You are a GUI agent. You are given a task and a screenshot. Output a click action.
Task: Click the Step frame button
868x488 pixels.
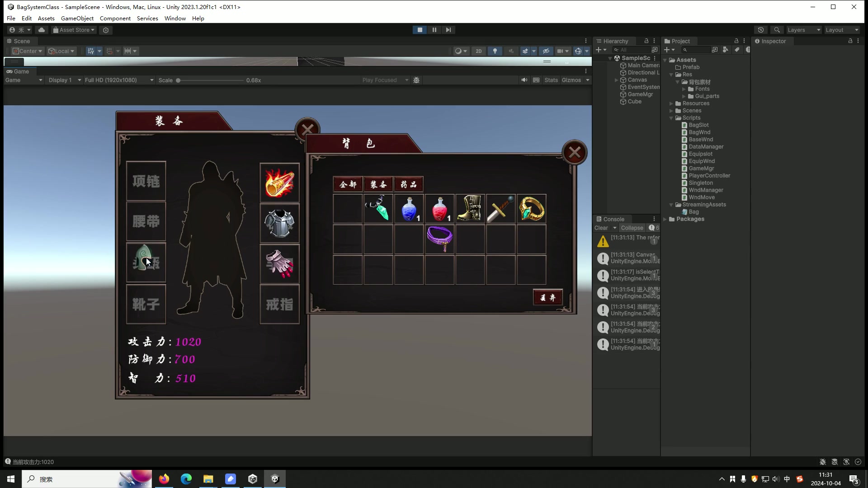click(x=448, y=30)
